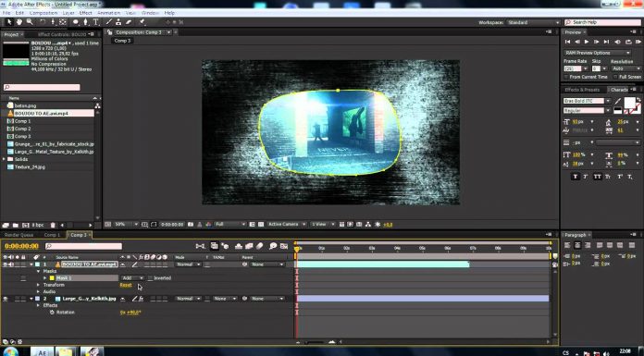The height and width of the screenshot is (356, 644).
Task: Expand the Solids folder in Project
Action: (x=4, y=159)
